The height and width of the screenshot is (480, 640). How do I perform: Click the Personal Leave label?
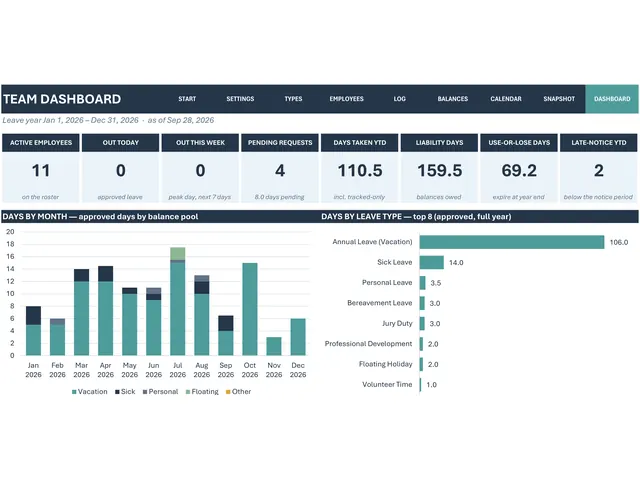point(387,282)
